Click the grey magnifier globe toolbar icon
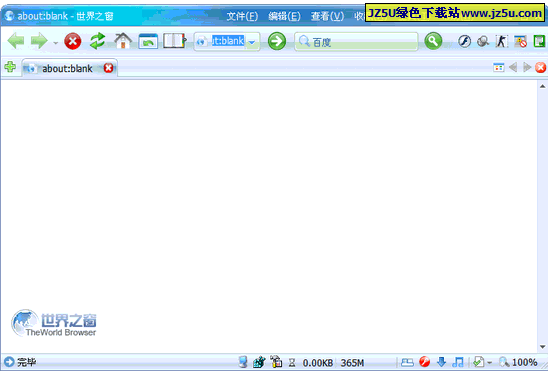The width and height of the screenshot is (548, 372). tap(483, 42)
